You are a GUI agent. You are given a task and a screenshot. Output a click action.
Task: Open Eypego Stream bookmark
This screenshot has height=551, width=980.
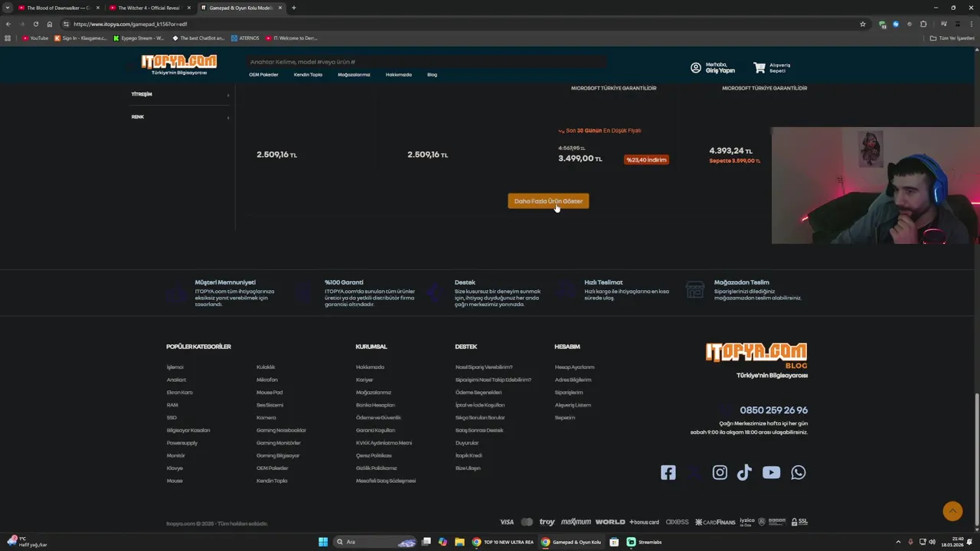139,37
